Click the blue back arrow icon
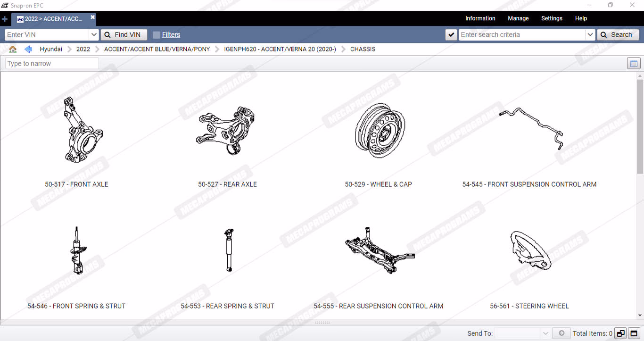 click(x=28, y=49)
